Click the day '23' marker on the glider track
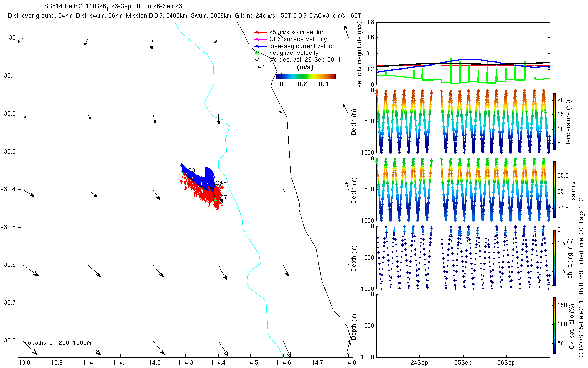Image resolution: width=588 pixels, height=368 pixels. (192, 171)
